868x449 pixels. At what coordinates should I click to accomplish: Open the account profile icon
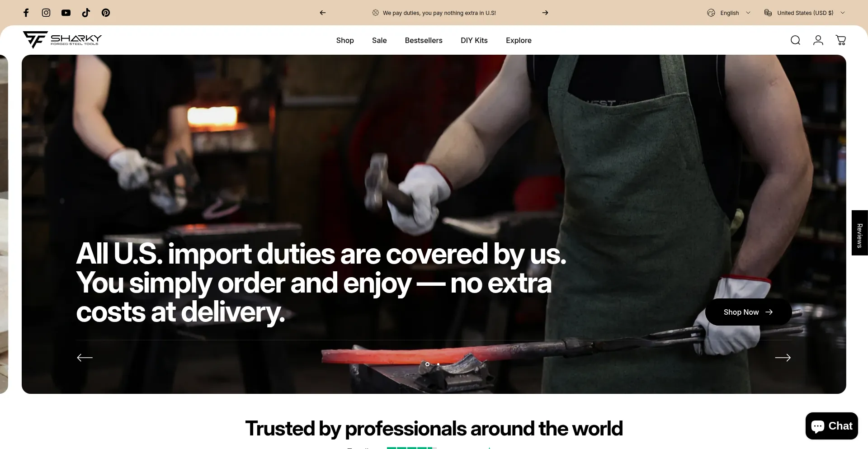coord(818,40)
